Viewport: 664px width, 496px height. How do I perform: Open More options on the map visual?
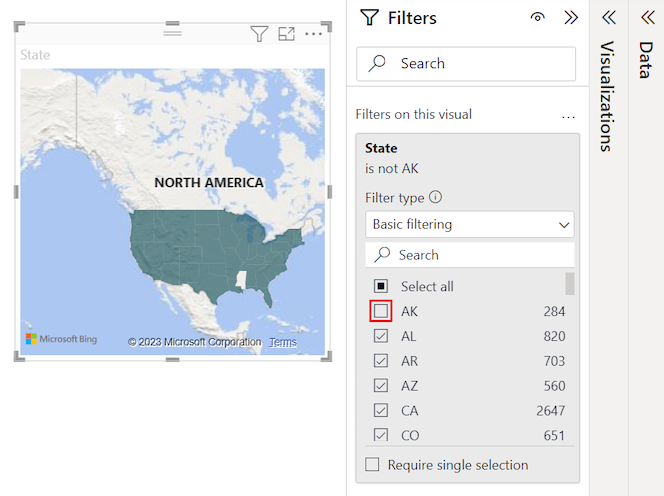click(314, 34)
